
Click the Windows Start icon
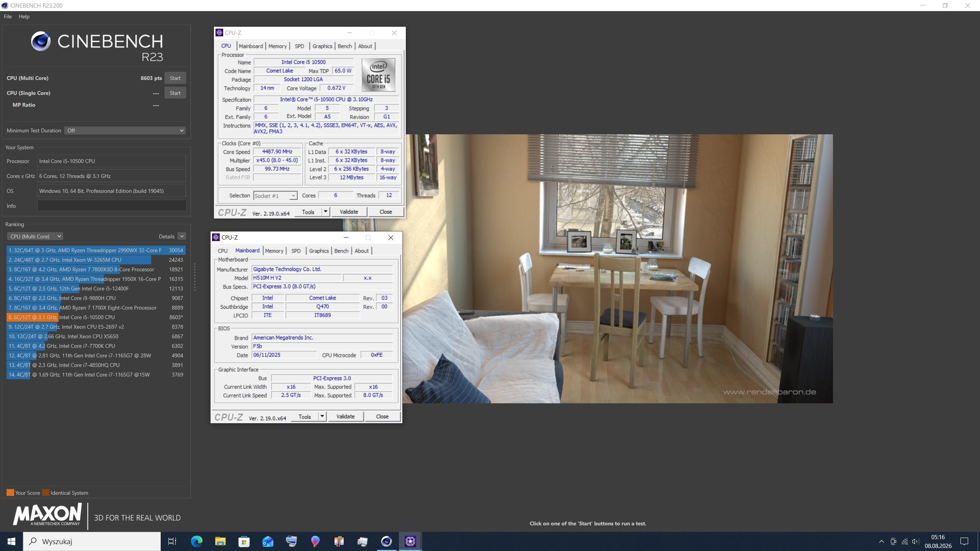[11, 541]
